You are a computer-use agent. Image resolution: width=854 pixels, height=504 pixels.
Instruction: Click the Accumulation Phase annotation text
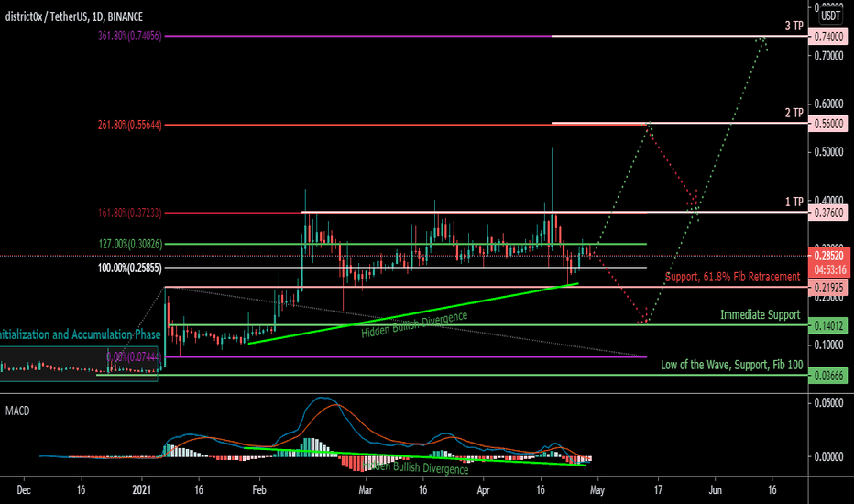[x=79, y=334]
